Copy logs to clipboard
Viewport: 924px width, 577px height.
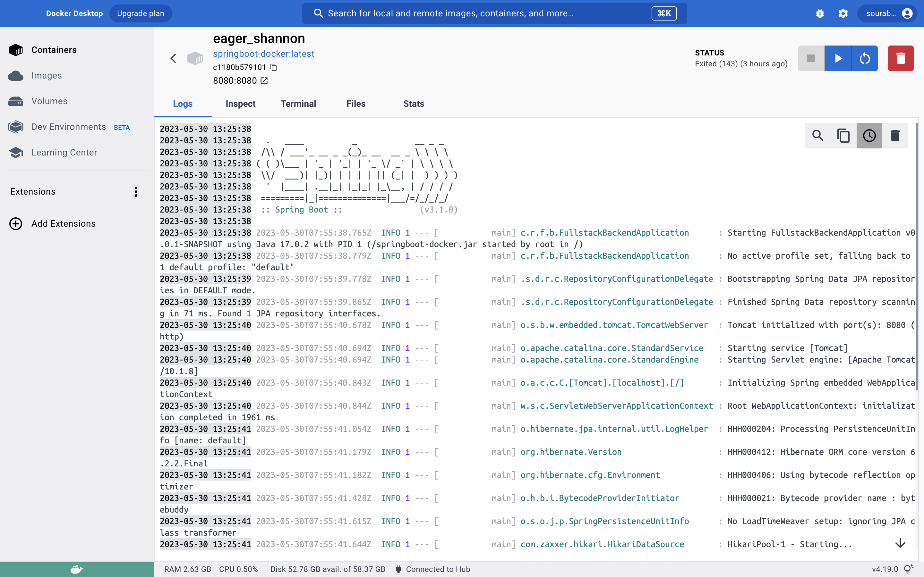[843, 136]
